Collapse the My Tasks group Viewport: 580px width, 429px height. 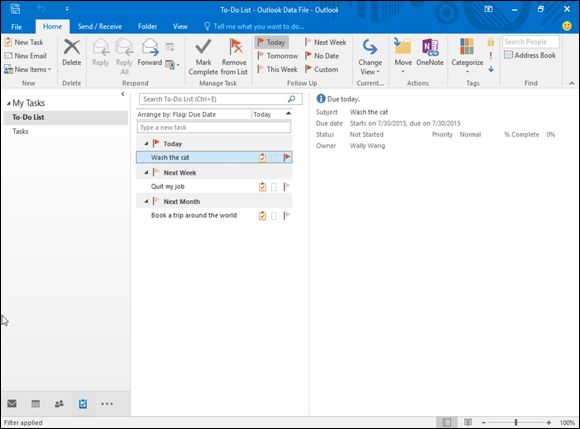pos(9,104)
